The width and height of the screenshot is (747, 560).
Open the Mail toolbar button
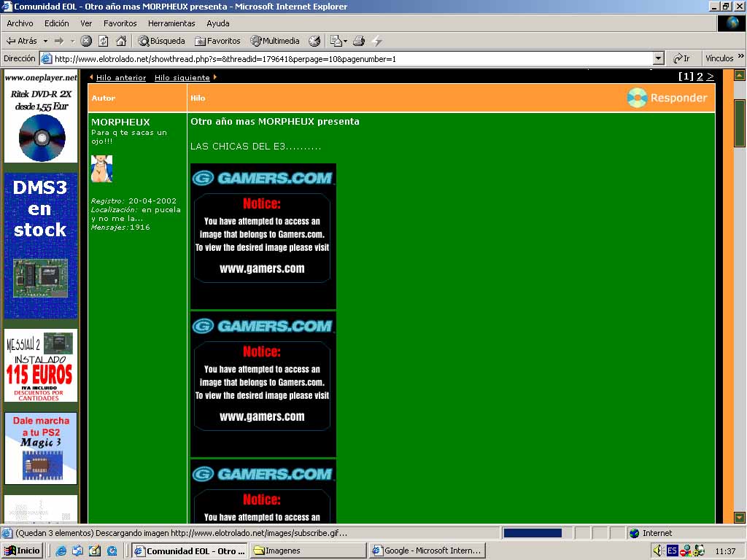coord(338,41)
